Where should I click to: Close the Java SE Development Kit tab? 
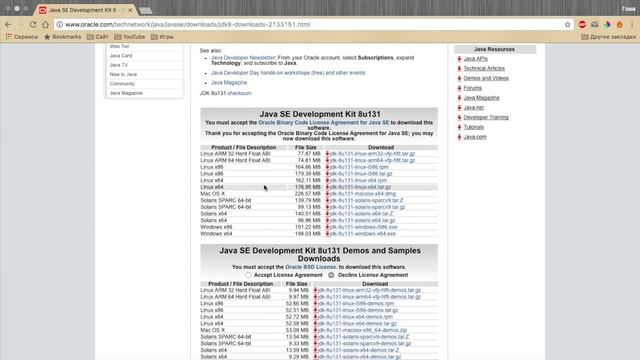[130, 10]
